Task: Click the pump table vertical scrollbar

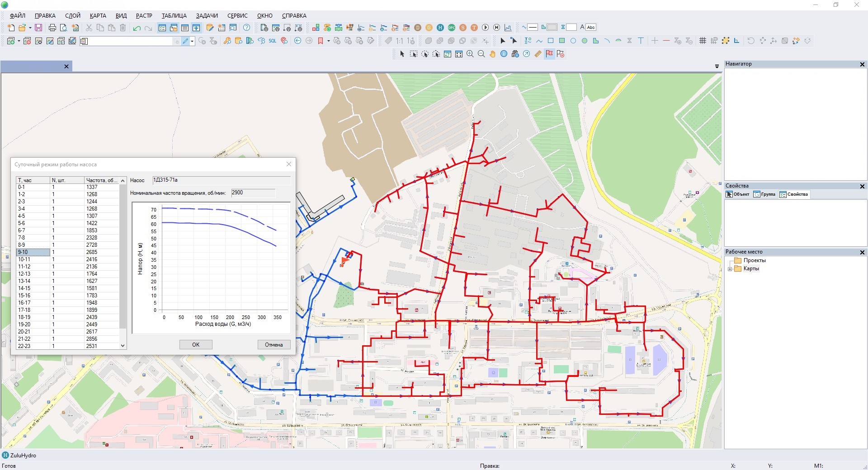Action: coord(123,253)
